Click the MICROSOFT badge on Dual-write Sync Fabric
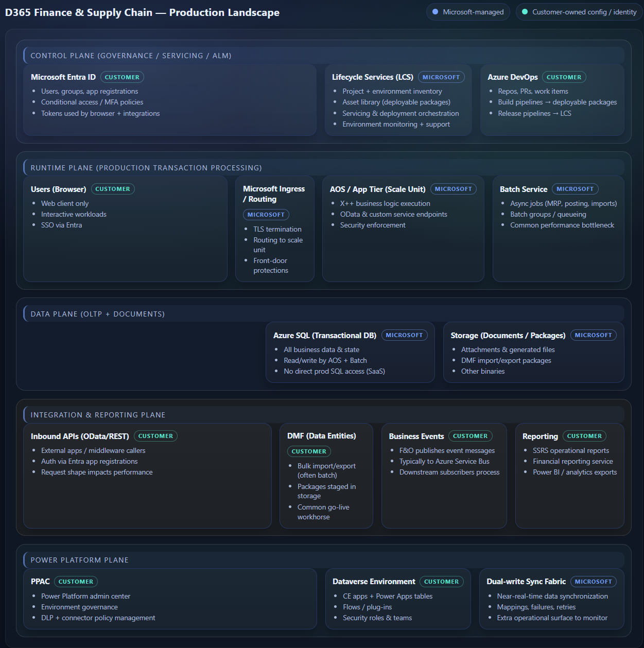Viewport: 644px width, 648px height. pos(594,582)
